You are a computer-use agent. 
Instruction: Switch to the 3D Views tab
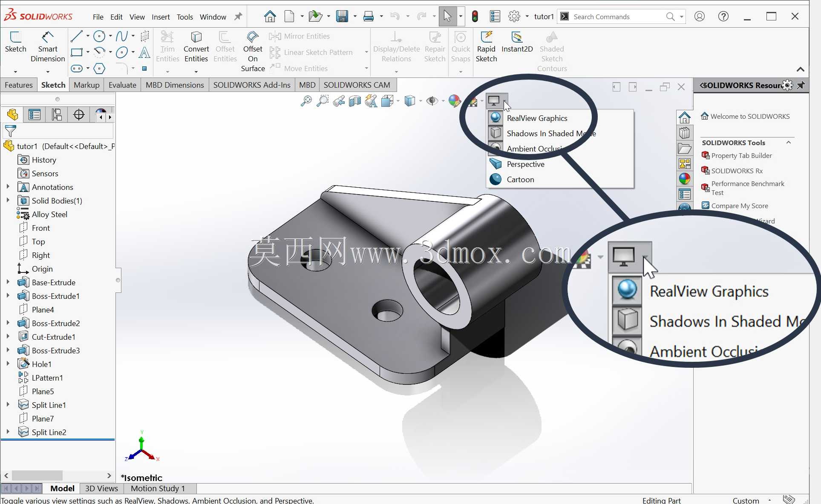(101, 488)
